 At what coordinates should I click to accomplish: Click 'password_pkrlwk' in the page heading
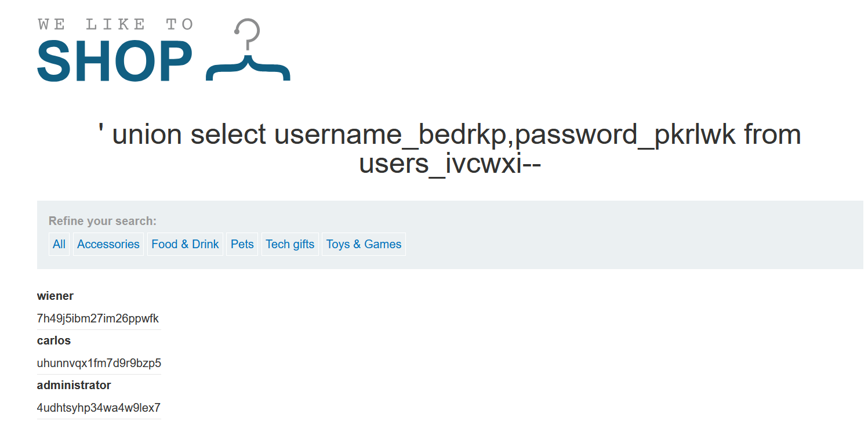[x=625, y=135]
